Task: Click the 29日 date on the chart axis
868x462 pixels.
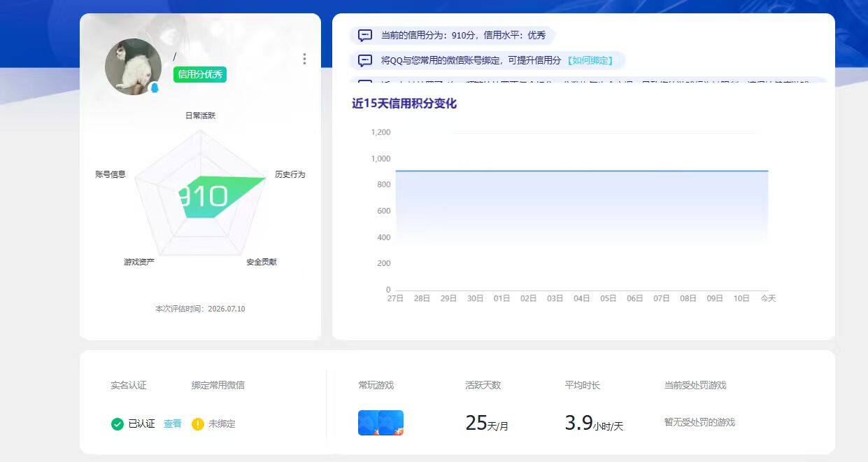Action: pos(448,298)
